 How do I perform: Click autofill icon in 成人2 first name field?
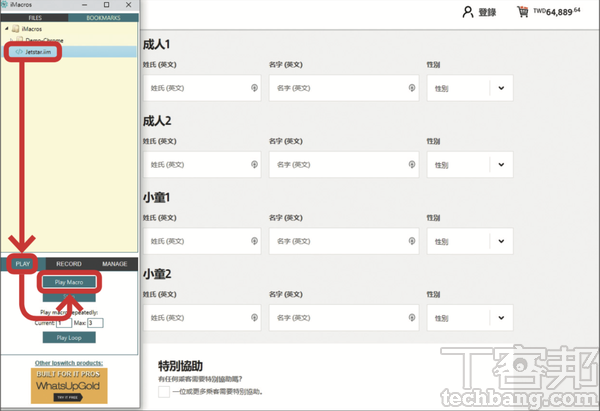pos(412,165)
